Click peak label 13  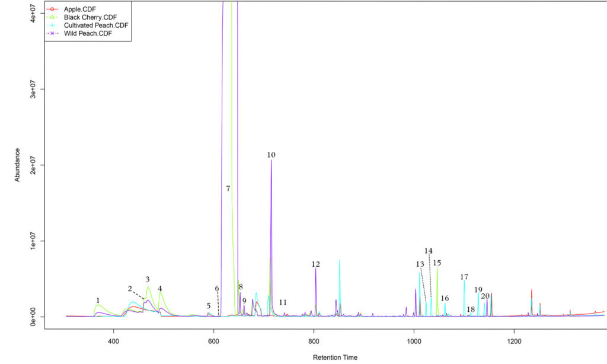pos(420,264)
